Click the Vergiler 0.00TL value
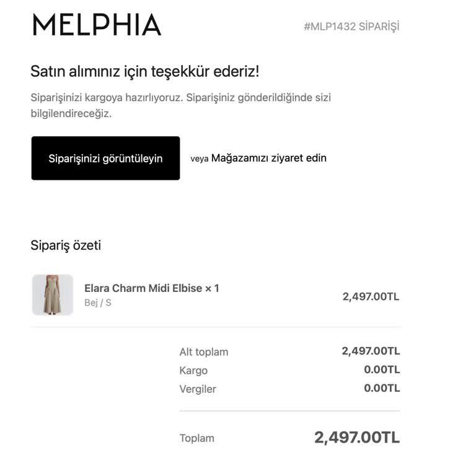 click(382, 389)
